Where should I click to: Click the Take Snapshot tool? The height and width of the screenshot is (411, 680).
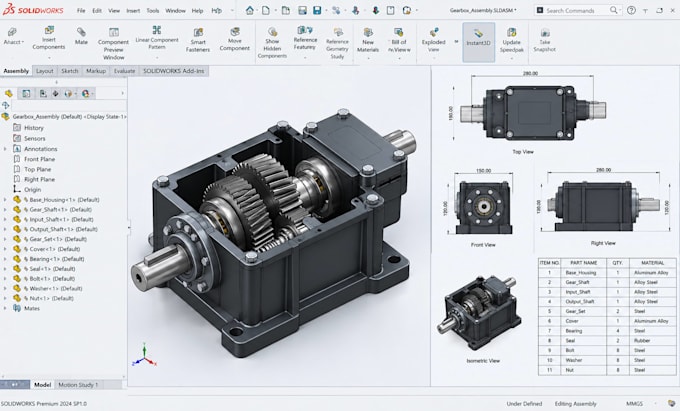click(544, 40)
